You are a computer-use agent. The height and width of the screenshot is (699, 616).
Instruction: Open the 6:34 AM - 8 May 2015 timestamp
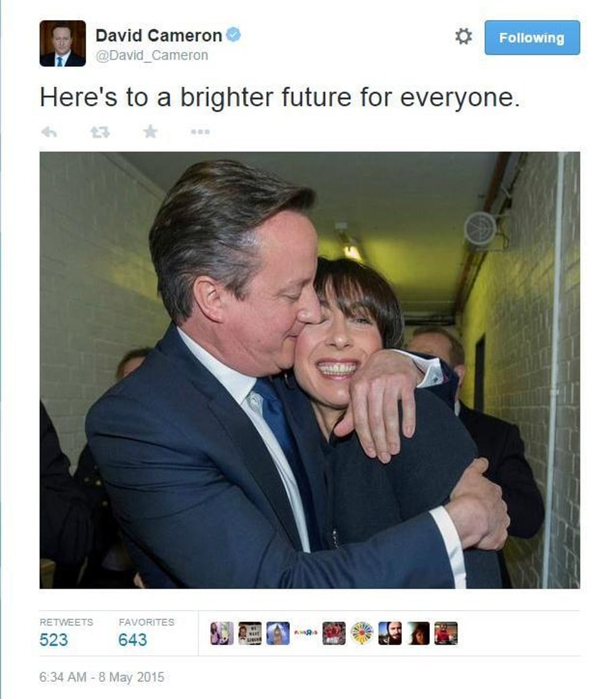[102, 677]
